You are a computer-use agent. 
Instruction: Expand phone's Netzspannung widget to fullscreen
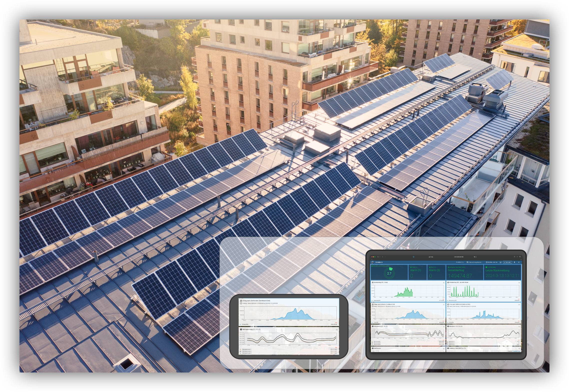click(x=337, y=330)
